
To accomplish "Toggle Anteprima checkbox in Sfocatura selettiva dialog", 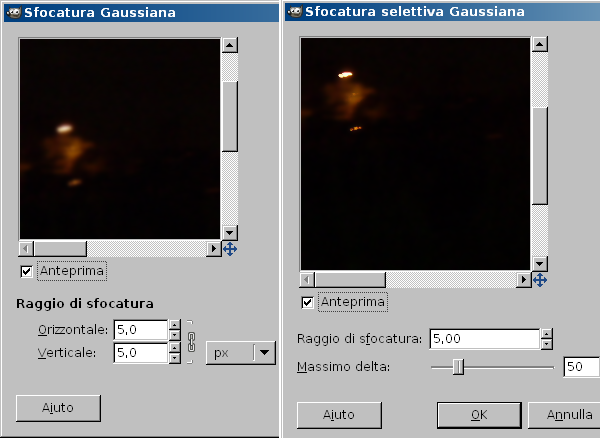I will (308, 302).
